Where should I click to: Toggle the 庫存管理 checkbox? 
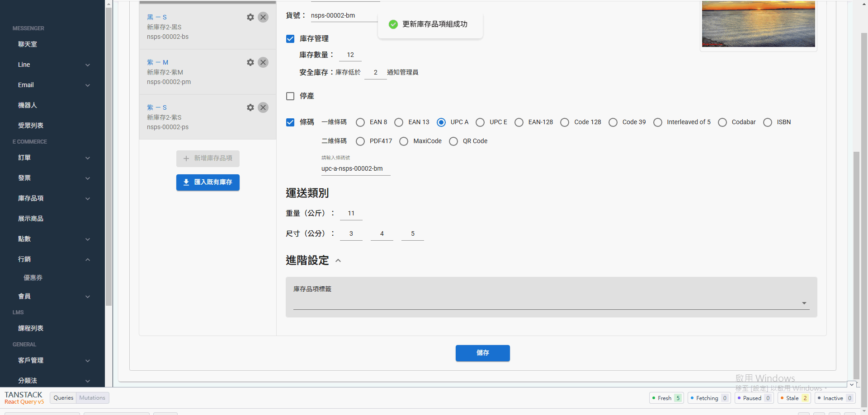290,39
